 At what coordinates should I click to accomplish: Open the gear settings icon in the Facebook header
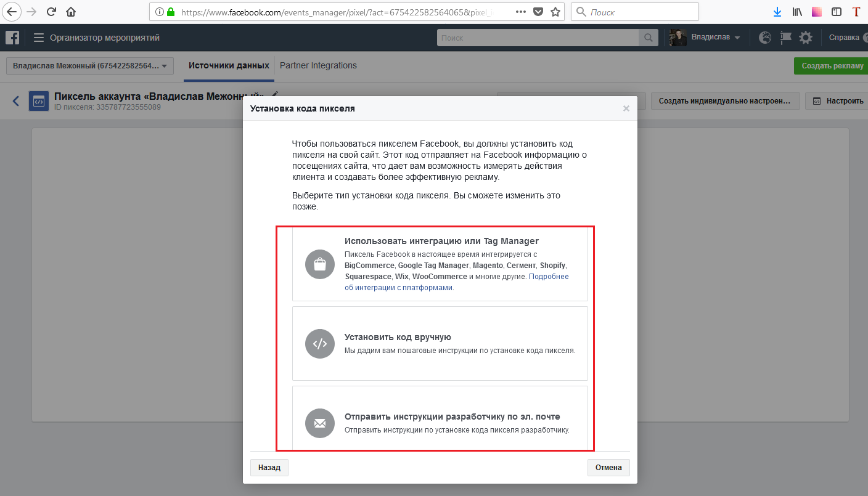click(806, 38)
